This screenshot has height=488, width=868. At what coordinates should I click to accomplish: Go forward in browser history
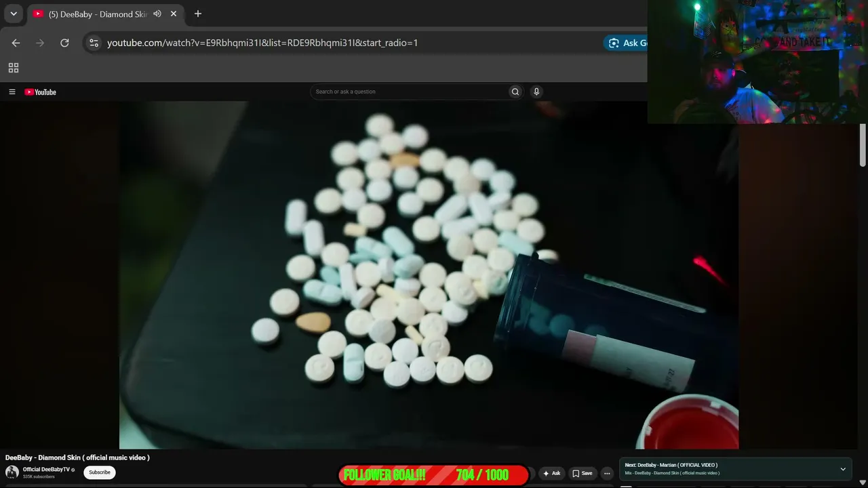(40, 43)
